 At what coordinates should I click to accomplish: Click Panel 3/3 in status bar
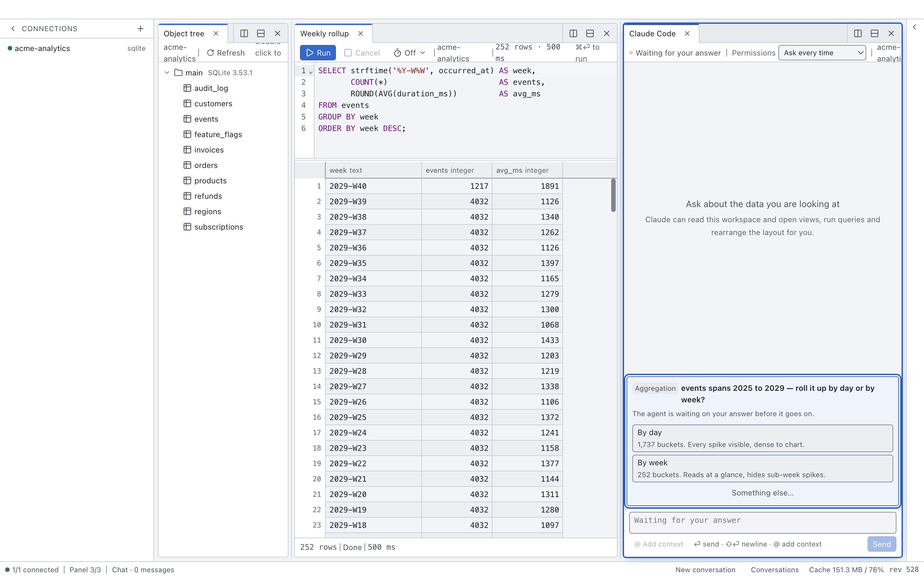coord(85,570)
